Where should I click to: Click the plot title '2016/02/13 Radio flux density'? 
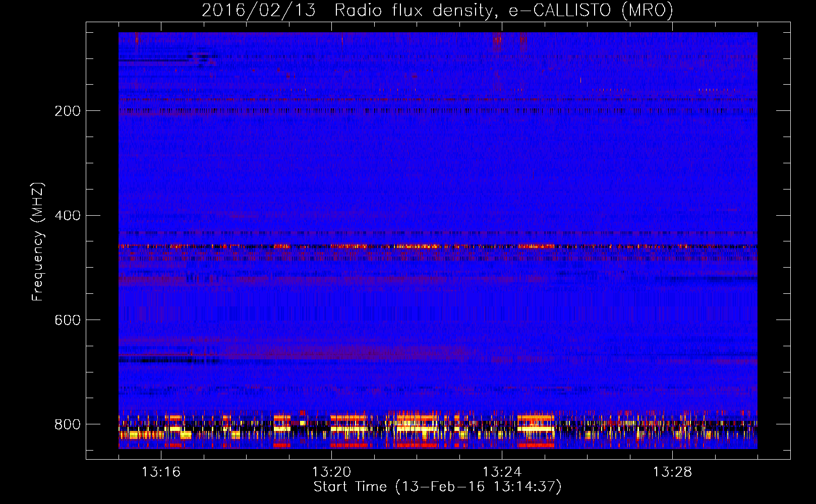(x=437, y=10)
